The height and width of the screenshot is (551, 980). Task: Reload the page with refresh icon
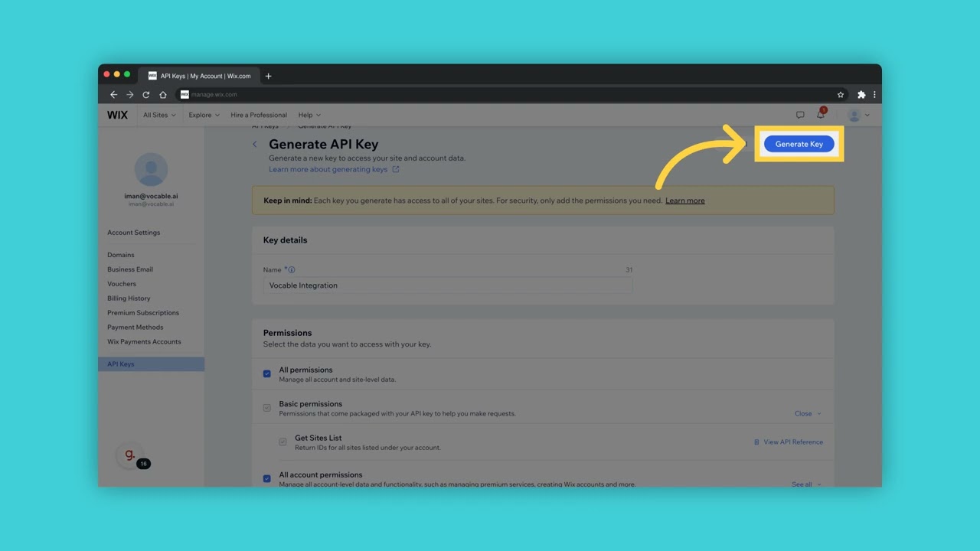tap(145, 95)
